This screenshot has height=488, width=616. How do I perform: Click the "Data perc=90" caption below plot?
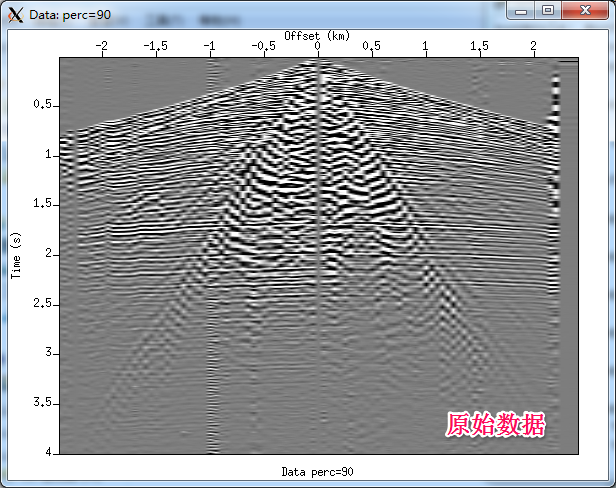pos(317,471)
